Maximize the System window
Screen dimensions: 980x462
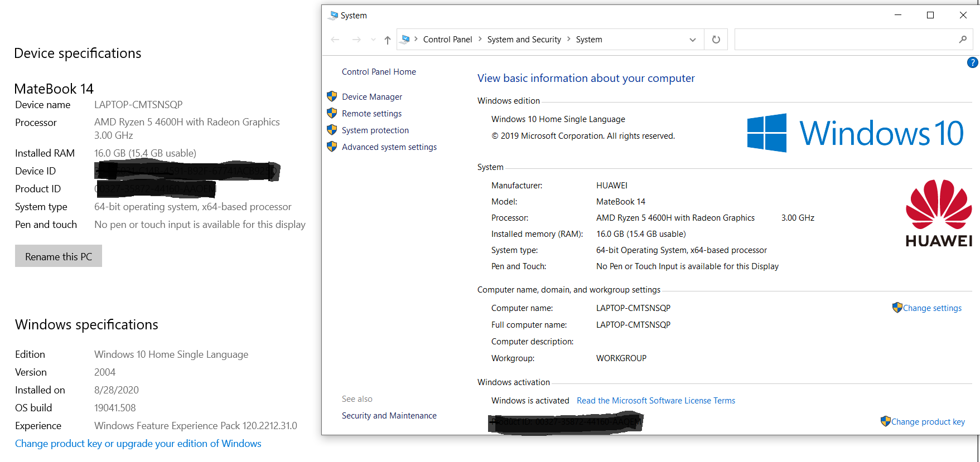pos(930,15)
